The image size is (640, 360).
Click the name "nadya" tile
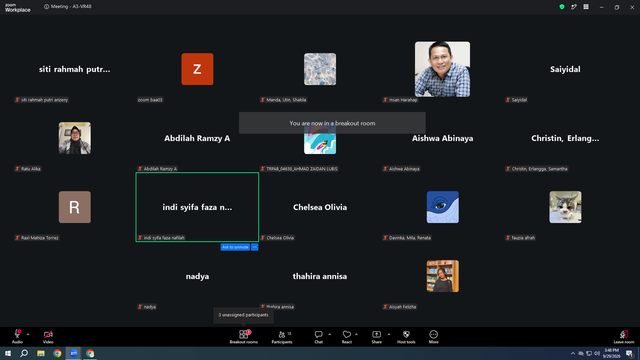197,276
